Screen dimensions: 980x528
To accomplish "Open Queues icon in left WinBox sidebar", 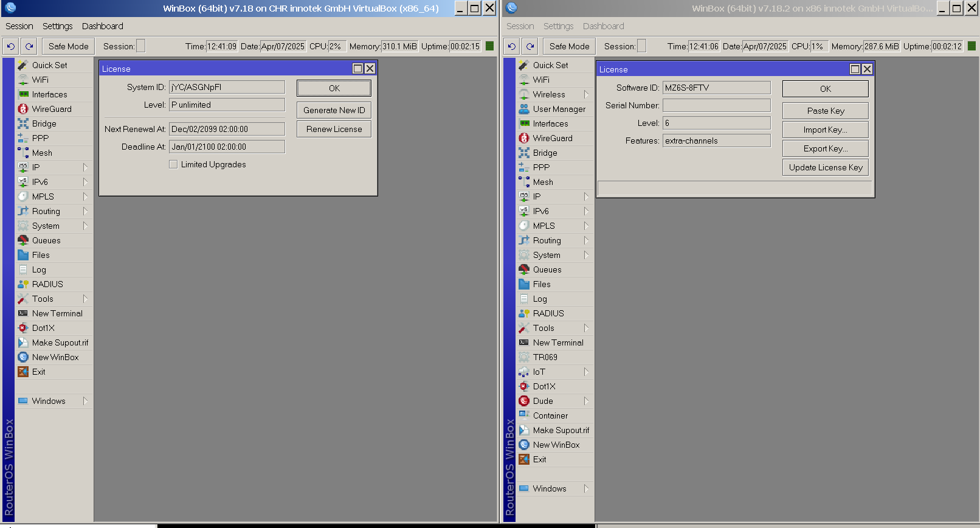I will [x=23, y=240].
